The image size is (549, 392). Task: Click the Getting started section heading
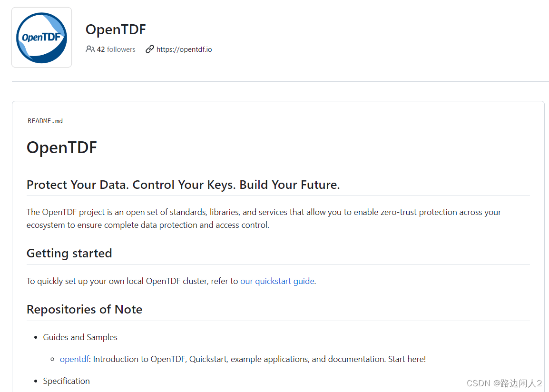pos(69,253)
